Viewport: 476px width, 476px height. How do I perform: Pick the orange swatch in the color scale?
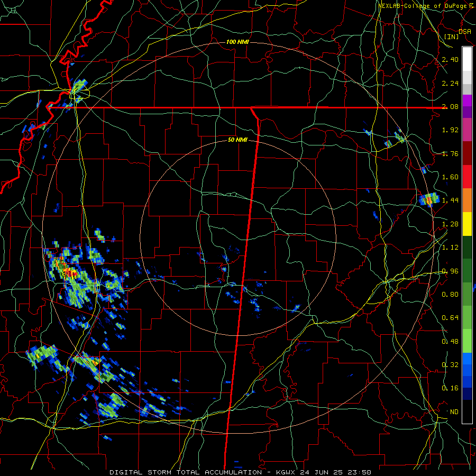pyautogui.click(x=467, y=200)
